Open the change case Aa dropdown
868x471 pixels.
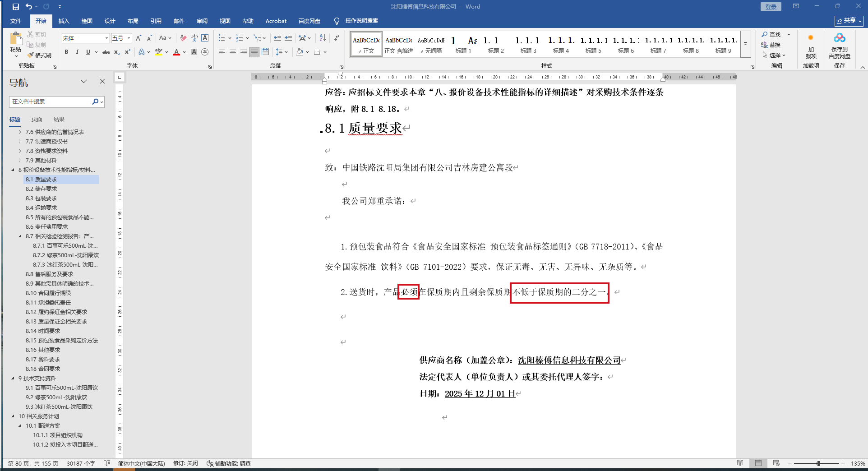click(165, 38)
